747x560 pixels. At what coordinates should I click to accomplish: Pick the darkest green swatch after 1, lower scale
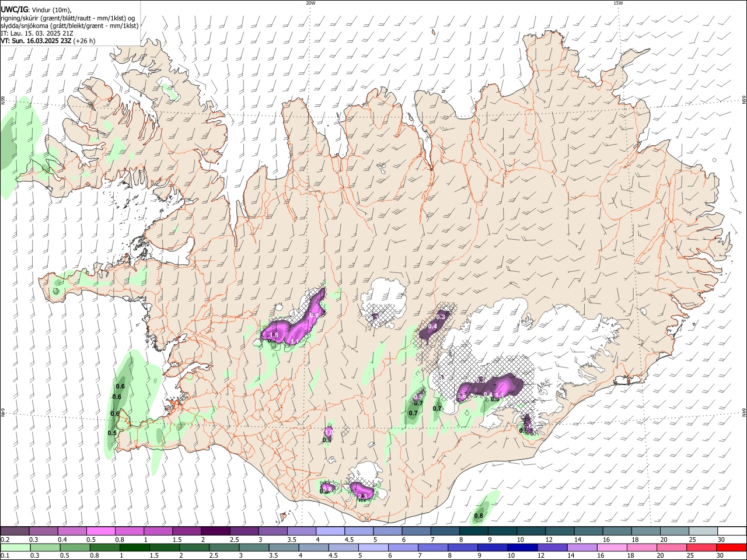135,547
